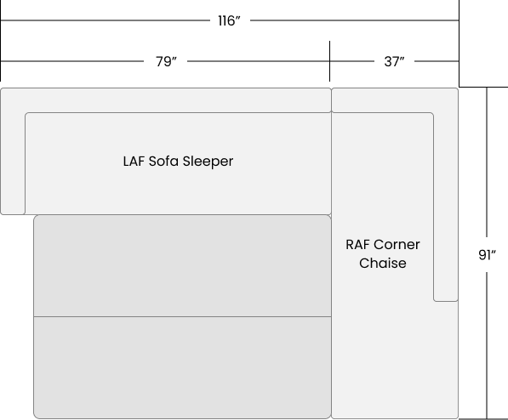Screen dimensions: 508x420
Task: Click the LAF Sofa Sleeper text
Action: tap(178, 162)
